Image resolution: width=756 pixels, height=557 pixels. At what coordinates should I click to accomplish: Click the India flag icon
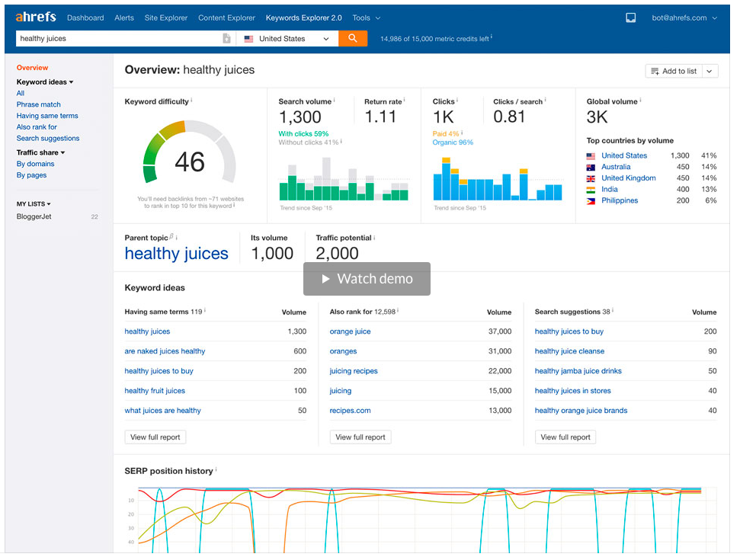pyautogui.click(x=591, y=190)
